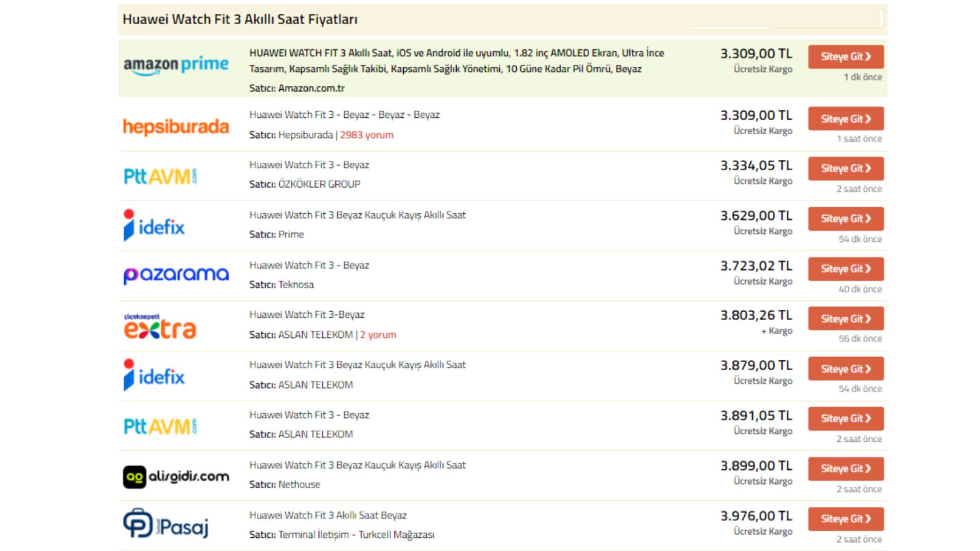Screen dimensions: 980x551
Task: Click seller text 'Satıcı: Teknosa'
Action: tap(281, 285)
